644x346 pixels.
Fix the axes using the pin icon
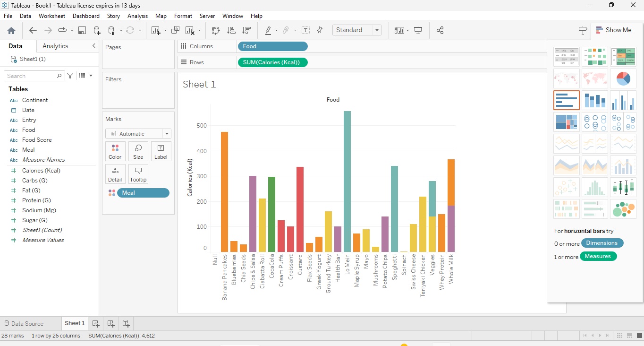click(x=320, y=30)
